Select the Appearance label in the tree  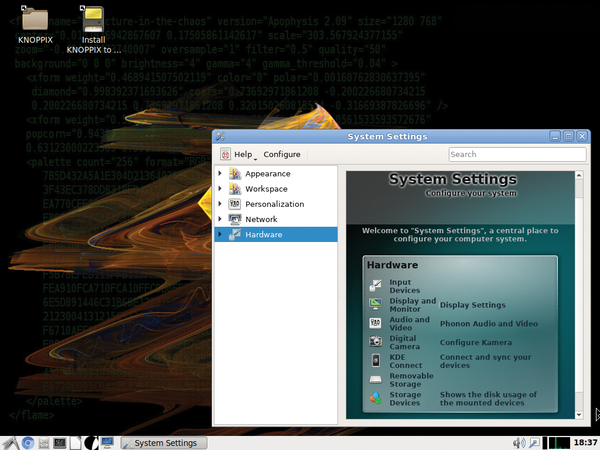pyautogui.click(x=268, y=174)
